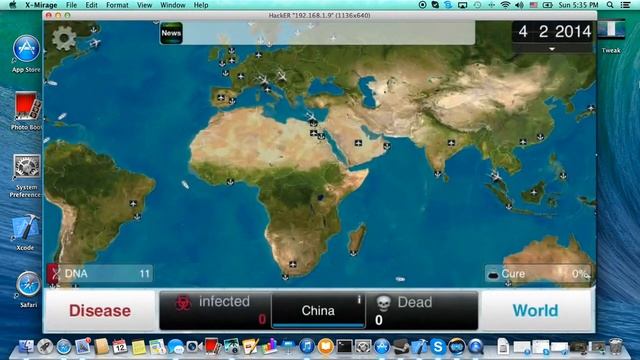Open Terminal in the Dock

click(344, 347)
